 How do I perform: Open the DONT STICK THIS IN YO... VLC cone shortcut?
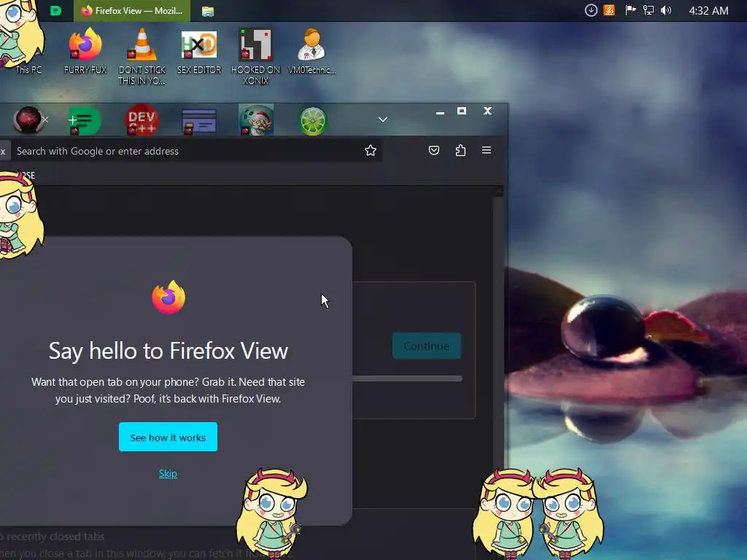(x=142, y=56)
